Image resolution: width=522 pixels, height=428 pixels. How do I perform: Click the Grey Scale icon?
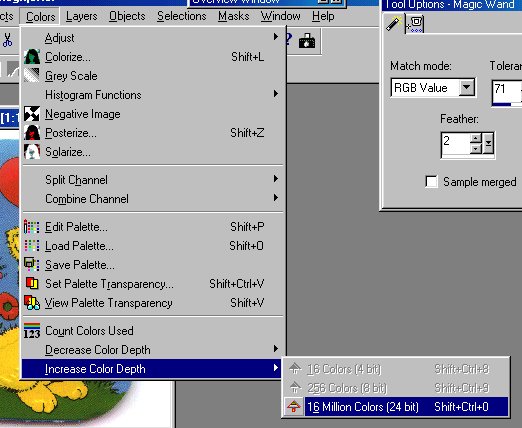[32, 76]
